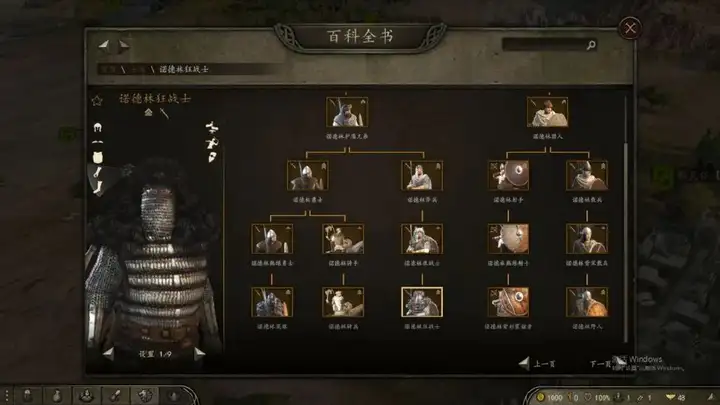This screenshot has height=405, width=720.
Task: Open the three-dot menu at bottom left
Action: pos(6,395)
